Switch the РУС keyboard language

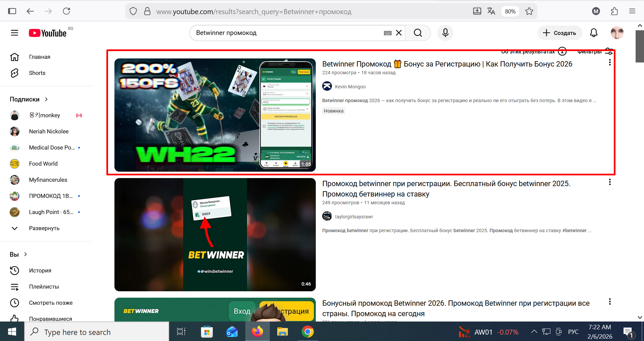[x=573, y=332]
